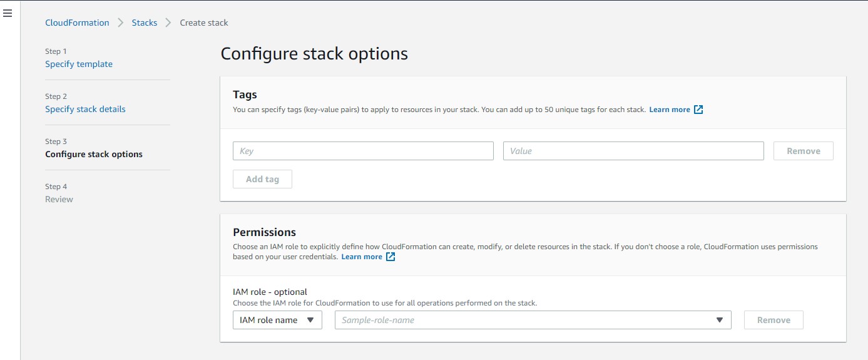The width and height of the screenshot is (868, 360).
Task: Select the Configure stack options step
Action: pos(94,154)
